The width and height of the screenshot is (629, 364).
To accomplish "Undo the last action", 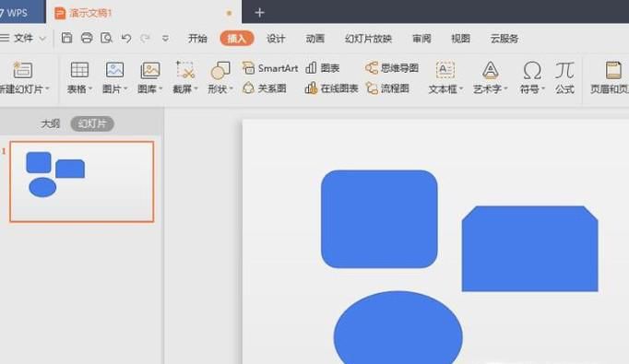I will click(126, 38).
